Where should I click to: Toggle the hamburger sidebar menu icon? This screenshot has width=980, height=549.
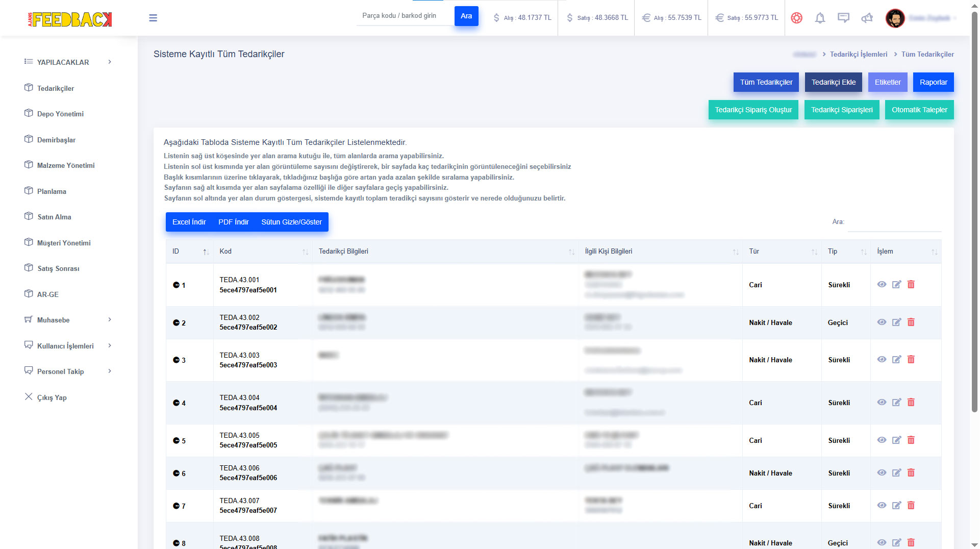(153, 18)
